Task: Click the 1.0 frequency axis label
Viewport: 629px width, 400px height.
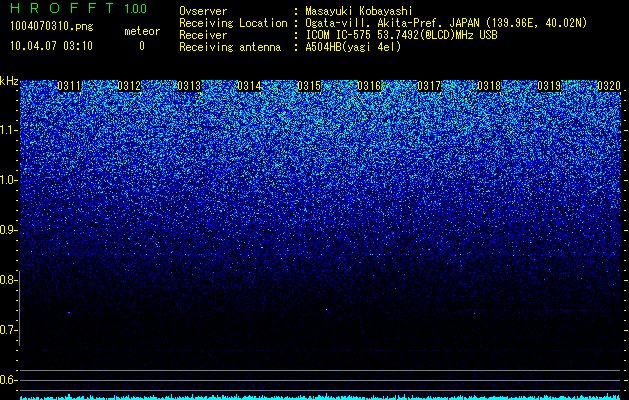Action: coord(8,180)
